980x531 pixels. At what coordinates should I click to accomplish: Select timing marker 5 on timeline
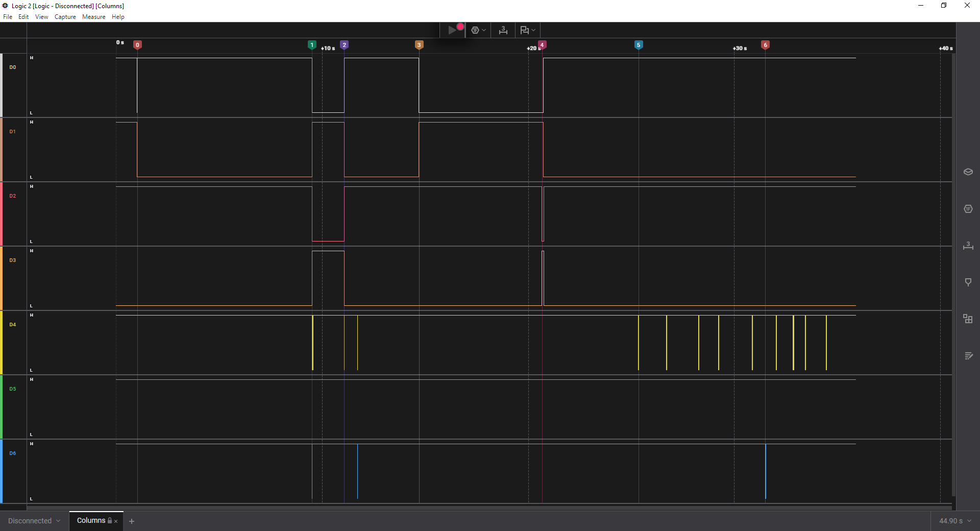pos(638,45)
